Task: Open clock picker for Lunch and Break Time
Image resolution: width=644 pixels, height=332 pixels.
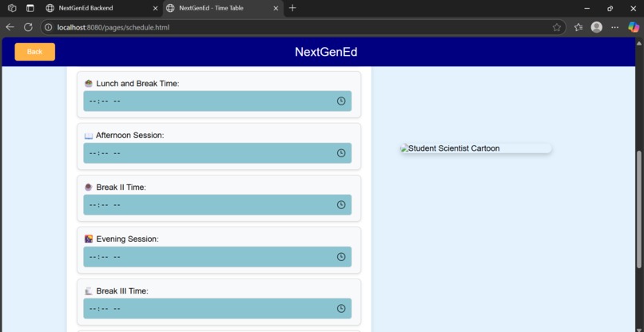Action: [x=341, y=101]
